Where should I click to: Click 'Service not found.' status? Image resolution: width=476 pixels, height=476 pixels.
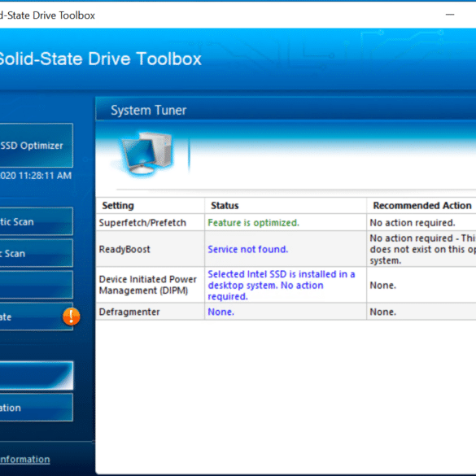click(x=247, y=249)
